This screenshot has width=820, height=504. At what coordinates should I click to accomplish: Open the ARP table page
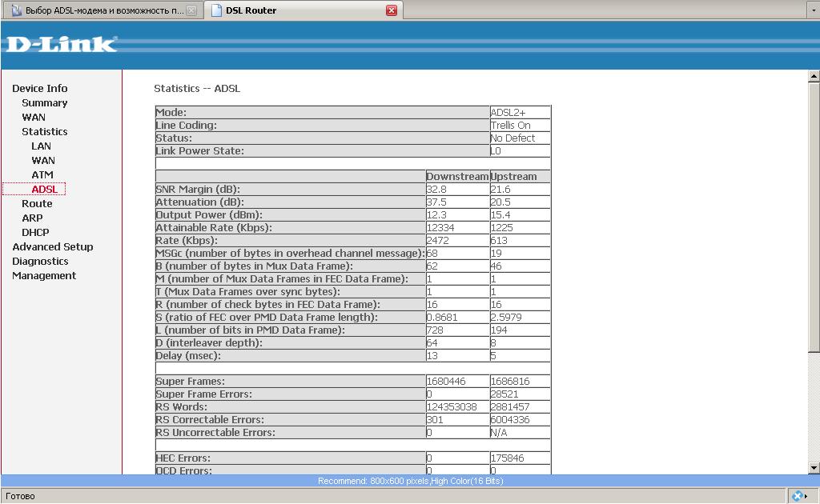pyautogui.click(x=32, y=218)
